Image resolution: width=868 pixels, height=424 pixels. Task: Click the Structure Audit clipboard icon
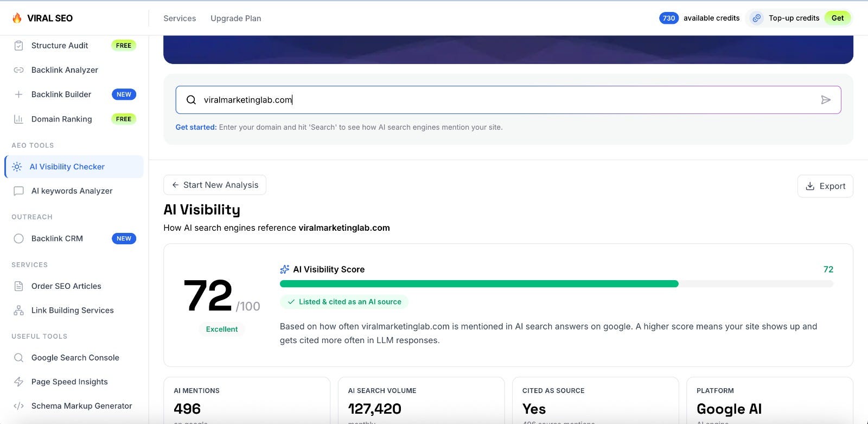[x=18, y=46]
